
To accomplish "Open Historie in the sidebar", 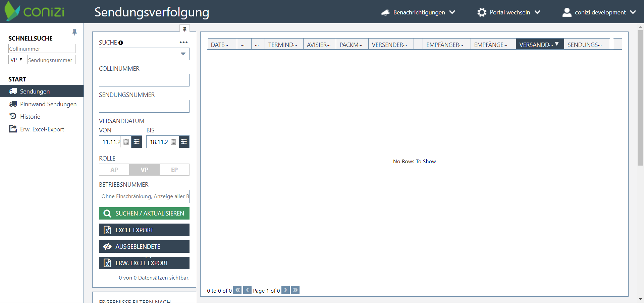I will coord(30,117).
